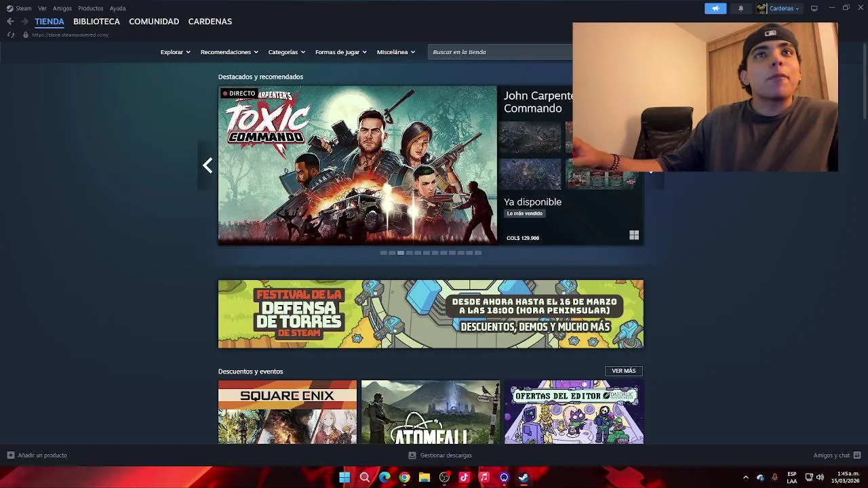Switch to the BIBLIOTECA tab
The image size is (868, 488).
coord(96,22)
